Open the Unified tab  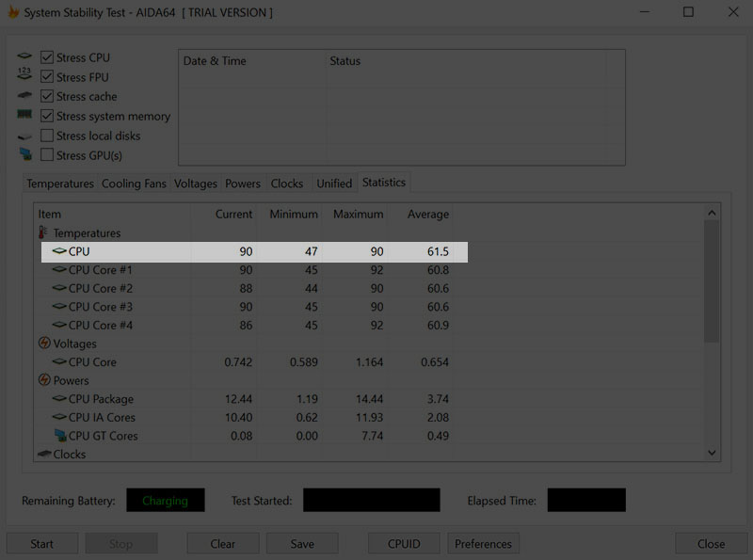point(334,184)
